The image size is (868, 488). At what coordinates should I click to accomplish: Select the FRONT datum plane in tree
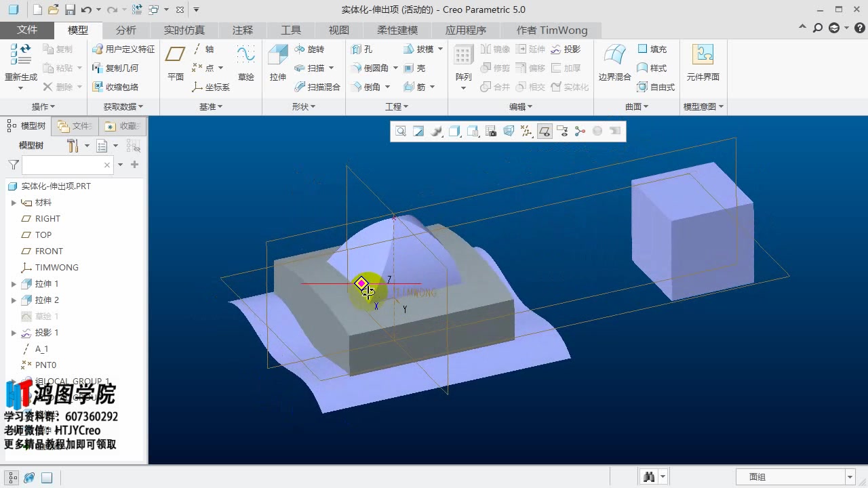click(x=49, y=251)
